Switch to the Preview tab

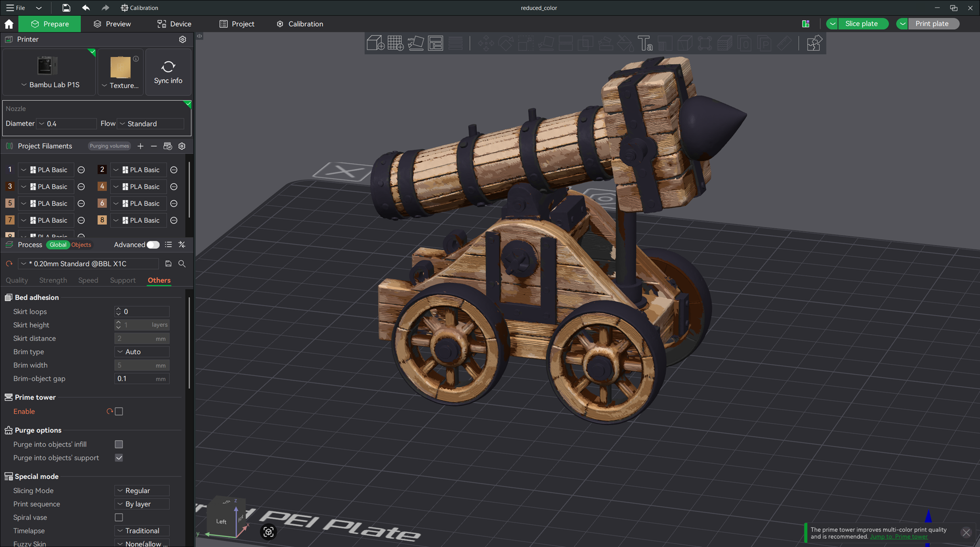[x=112, y=24]
